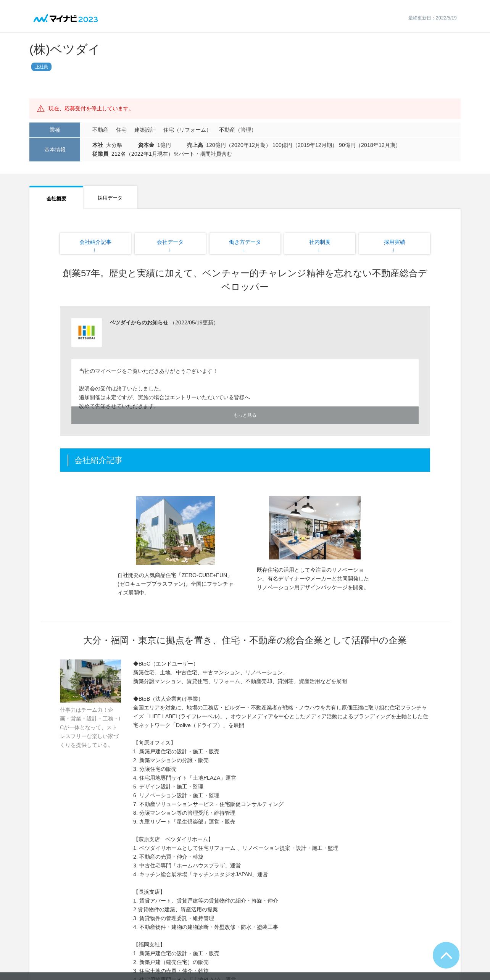Click the red warning triangle icon
The image size is (490, 980).
pos(41,109)
